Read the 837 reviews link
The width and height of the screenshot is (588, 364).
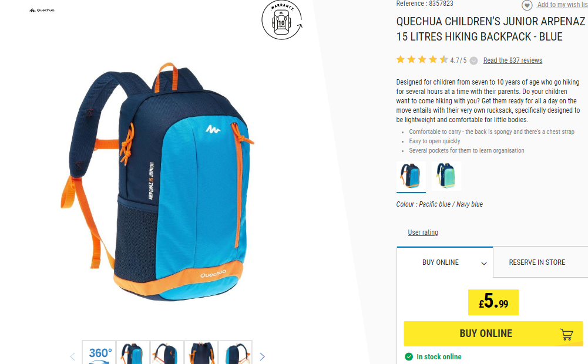click(x=513, y=60)
